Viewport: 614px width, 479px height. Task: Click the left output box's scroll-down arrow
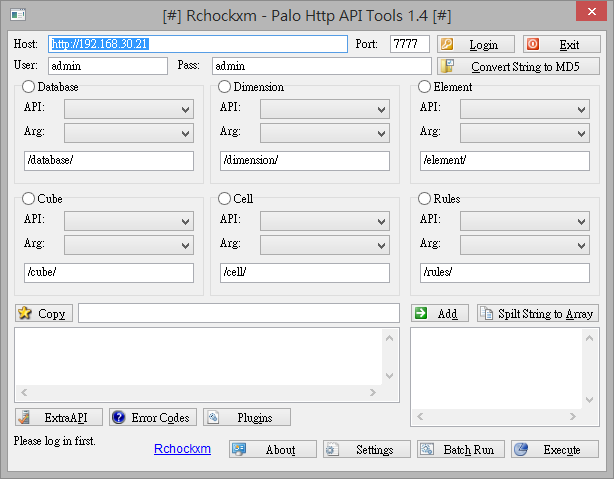point(390,376)
